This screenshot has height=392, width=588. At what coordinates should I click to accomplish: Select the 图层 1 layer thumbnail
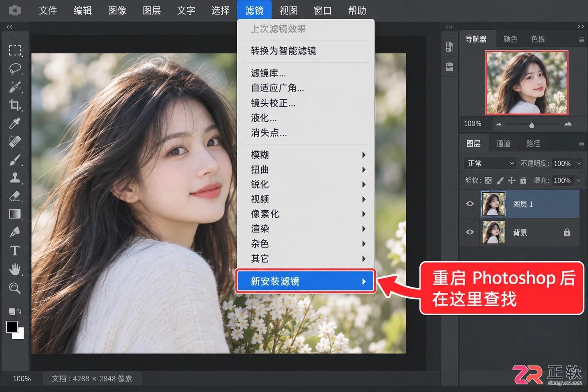coord(494,204)
